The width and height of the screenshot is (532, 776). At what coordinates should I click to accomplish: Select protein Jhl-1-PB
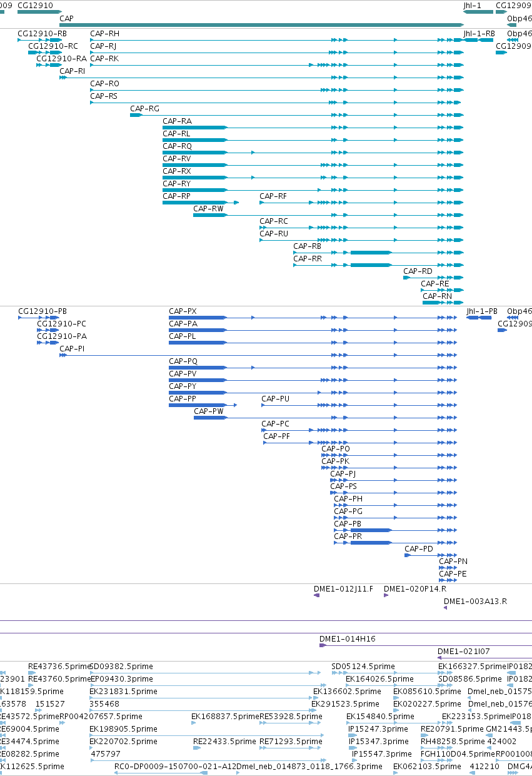480,318
